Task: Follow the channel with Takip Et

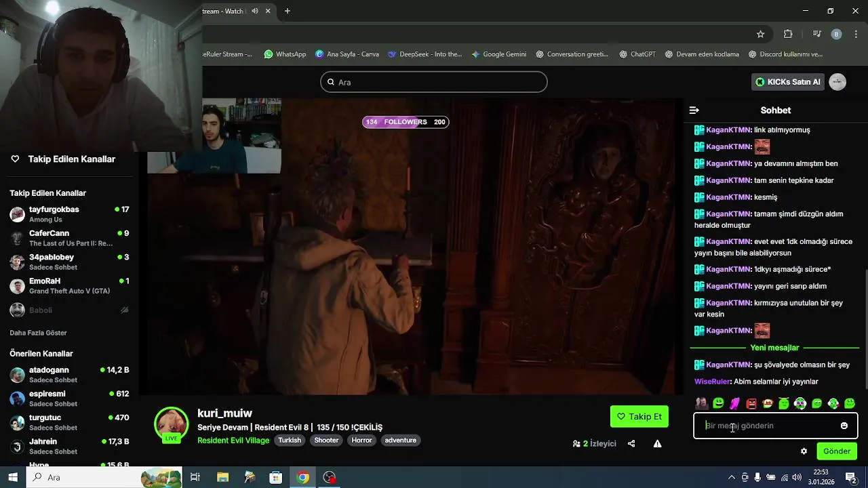Action: pyautogui.click(x=639, y=416)
